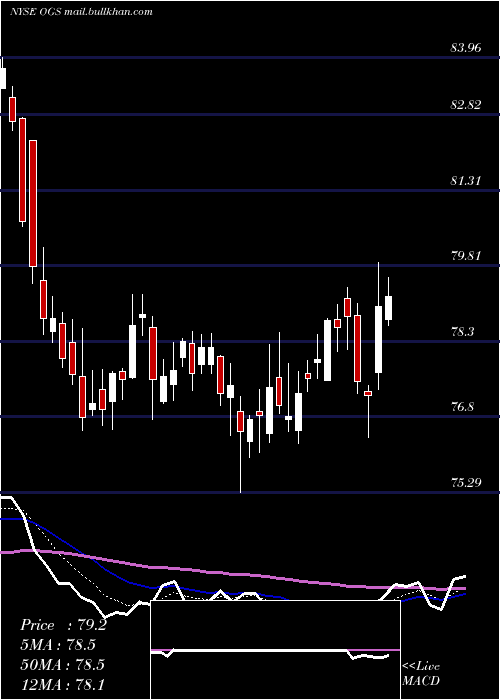
Task: Click the 12MA : 78.1 readout
Action: click(x=62, y=684)
